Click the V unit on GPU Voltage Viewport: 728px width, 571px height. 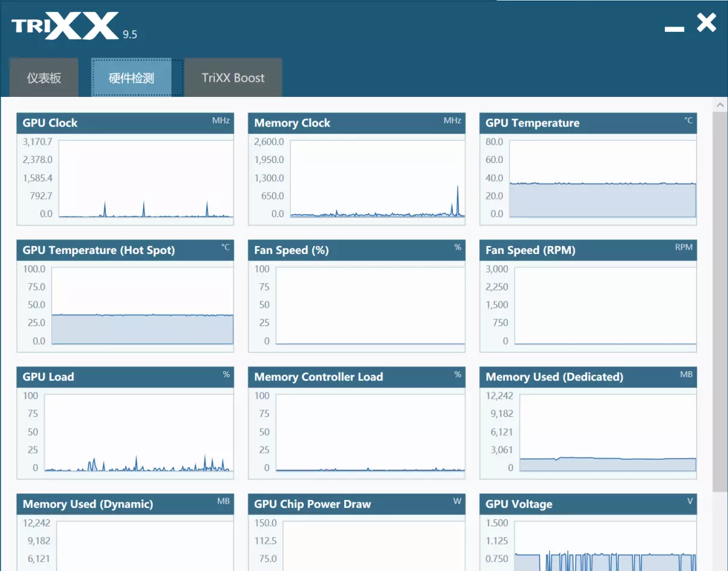pyautogui.click(x=690, y=501)
